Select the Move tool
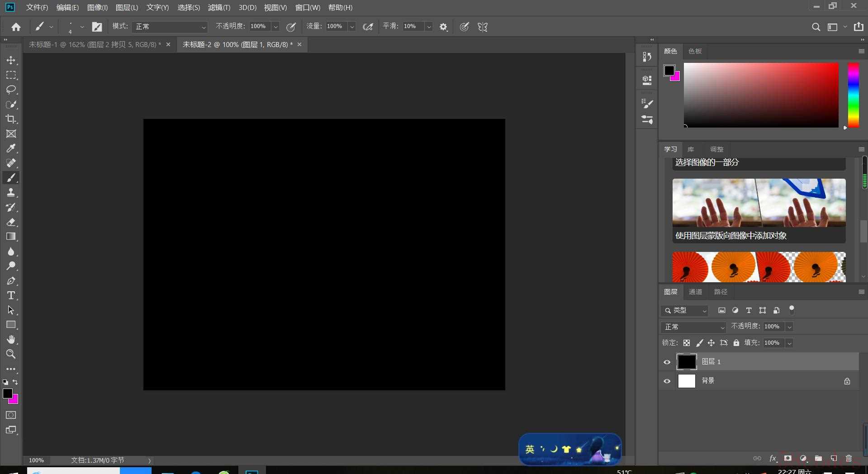The height and width of the screenshot is (474, 868). [x=11, y=60]
